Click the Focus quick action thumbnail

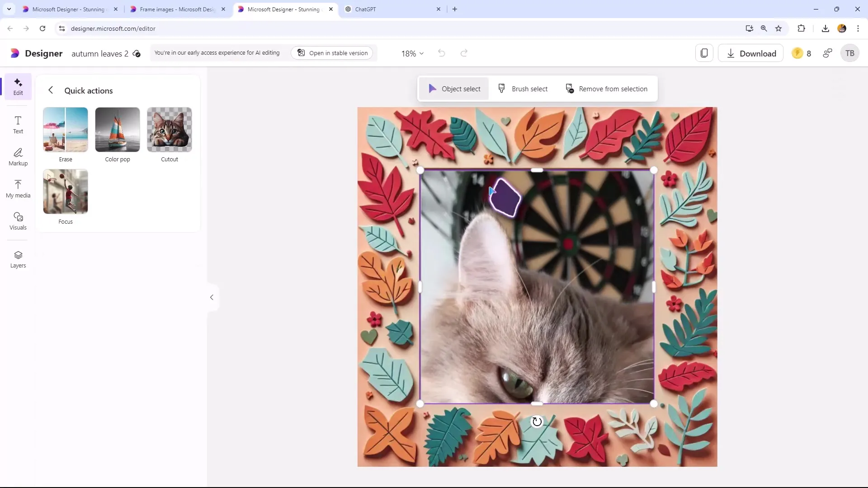(x=66, y=191)
